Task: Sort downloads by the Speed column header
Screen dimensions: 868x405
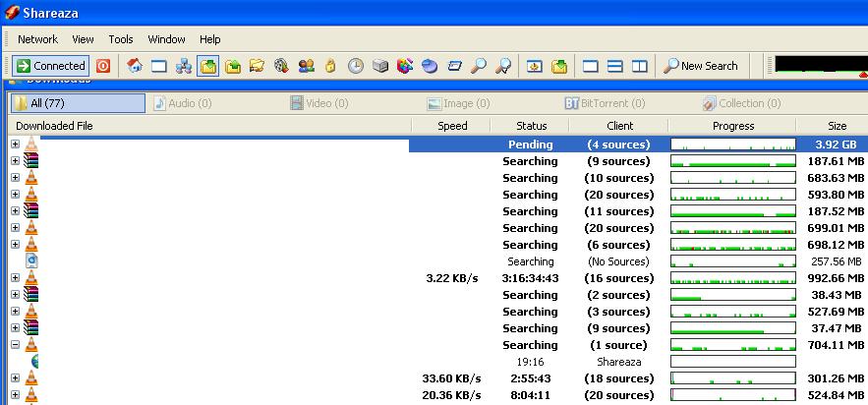Action: click(x=452, y=126)
